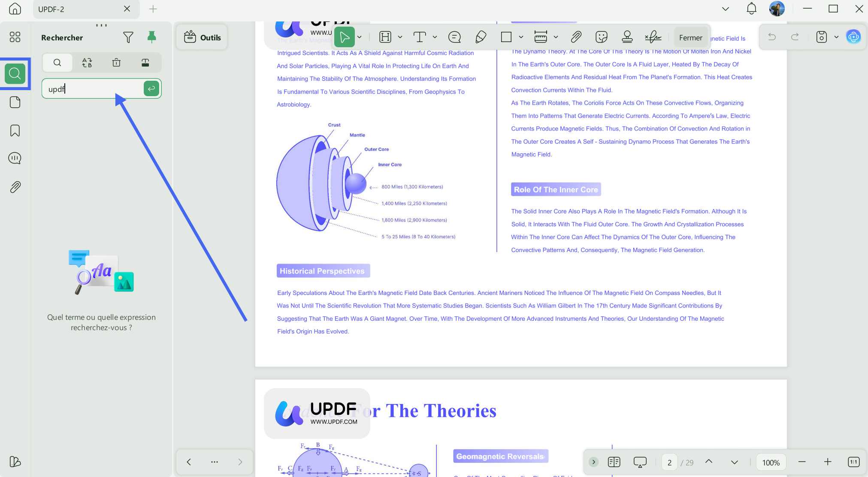Switch to the delete results tab
This screenshot has height=477, width=868.
pos(116,63)
